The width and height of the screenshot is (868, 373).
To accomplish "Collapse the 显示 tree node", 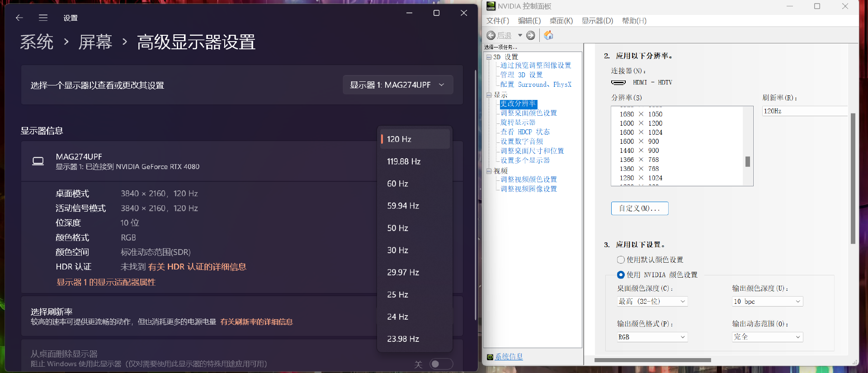I will click(489, 95).
